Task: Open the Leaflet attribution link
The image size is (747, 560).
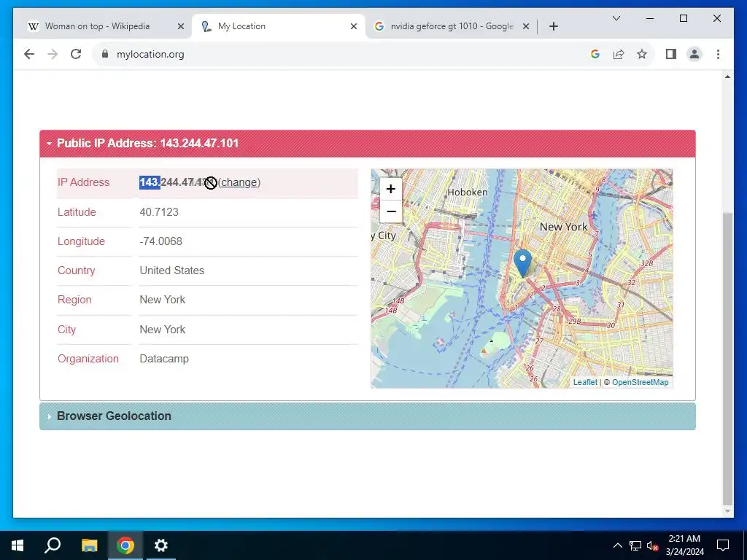Action: pyautogui.click(x=585, y=382)
